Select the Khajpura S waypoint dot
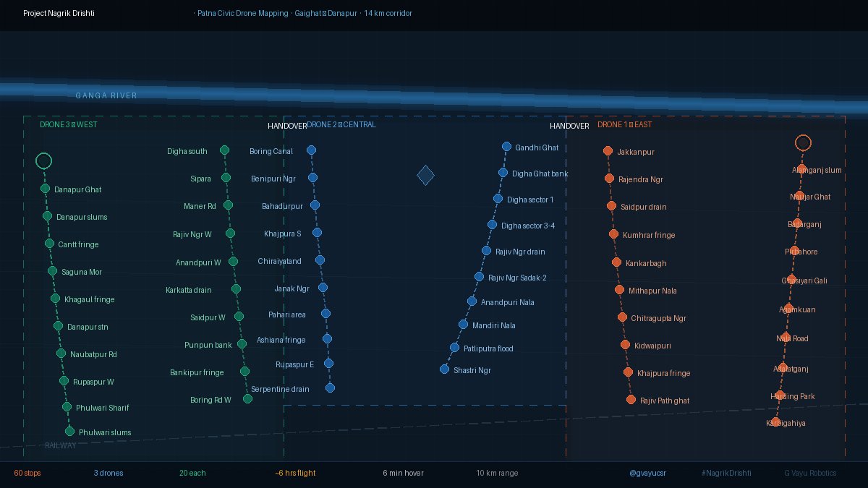Image resolution: width=868 pixels, height=488 pixels. point(317,233)
